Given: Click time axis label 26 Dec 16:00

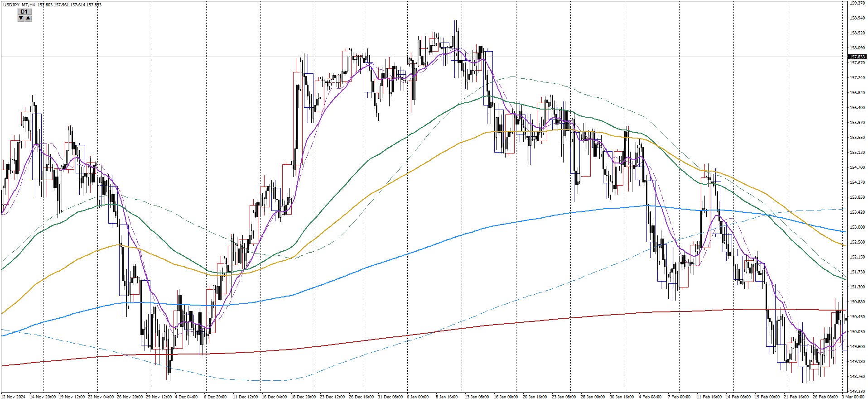Looking at the screenshot, I should click(362, 397).
